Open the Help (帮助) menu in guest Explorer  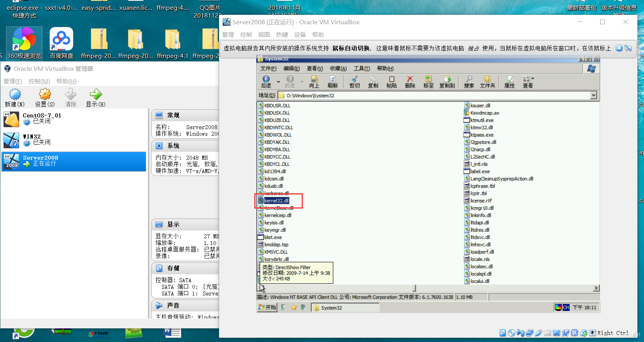pyautogui.click(x=385, y=68)
